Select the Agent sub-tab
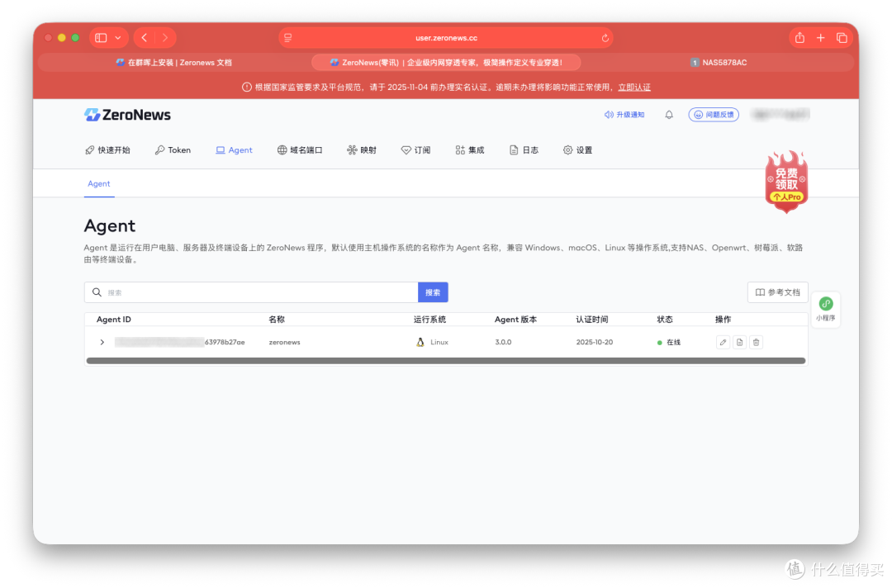 tap(99, 183)
